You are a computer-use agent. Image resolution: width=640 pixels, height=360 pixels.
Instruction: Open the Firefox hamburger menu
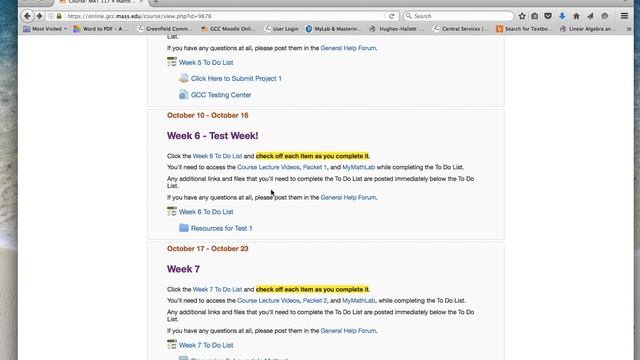click(x=624, y=16)
